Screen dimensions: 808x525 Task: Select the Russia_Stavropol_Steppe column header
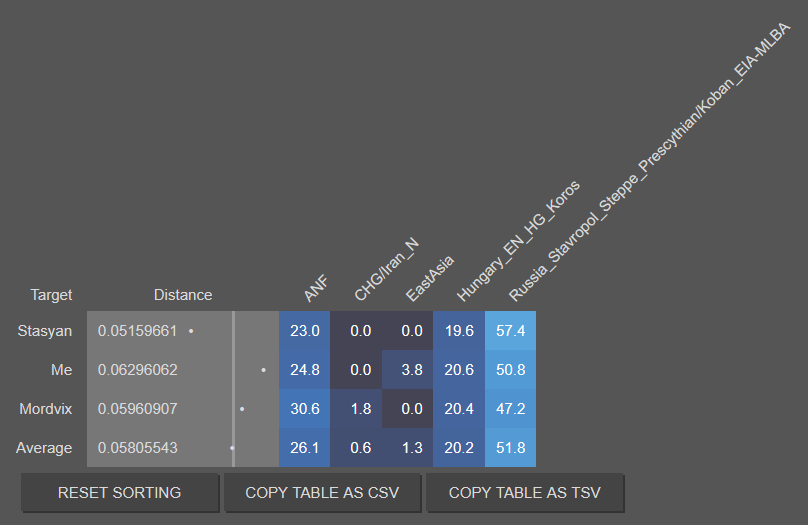649,162
